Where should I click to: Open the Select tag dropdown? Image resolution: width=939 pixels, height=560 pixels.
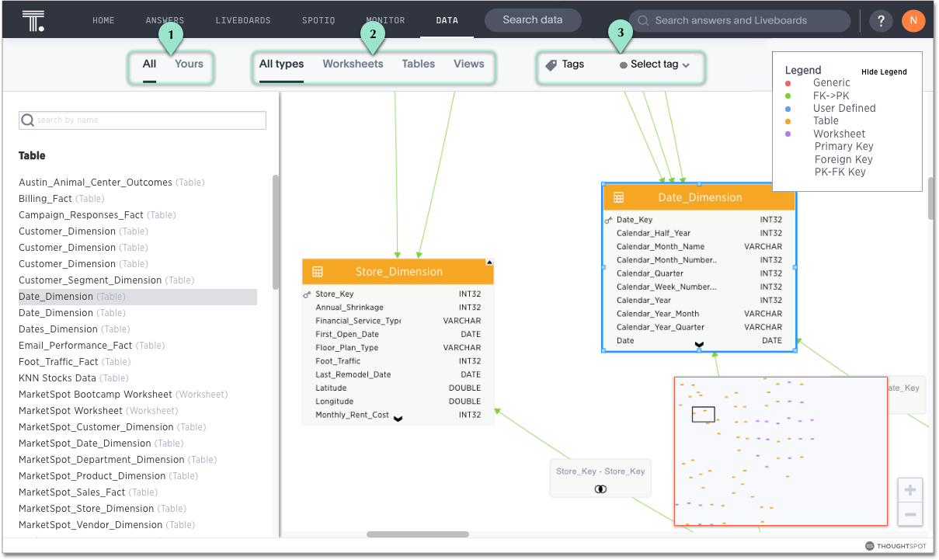tap(655, 65)
